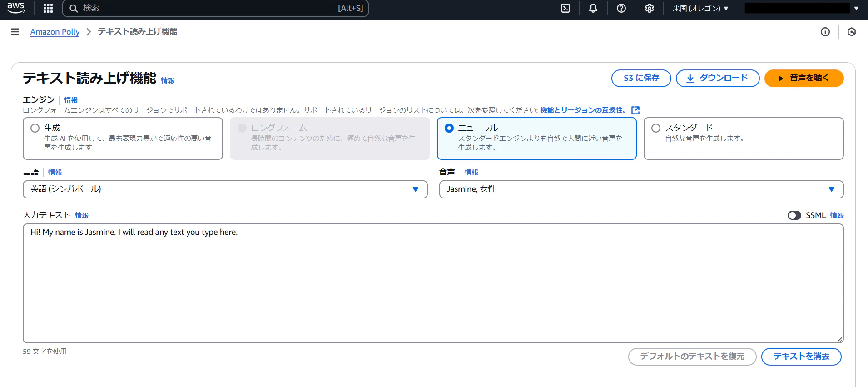
Task: Open the 言語 language dropdown
Action: coord(225,189)
